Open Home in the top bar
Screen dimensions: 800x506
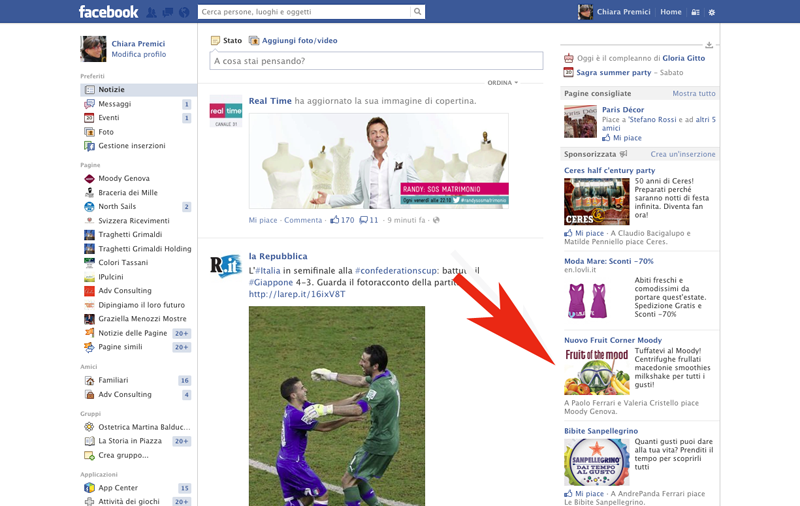click(x=670, y=12)
